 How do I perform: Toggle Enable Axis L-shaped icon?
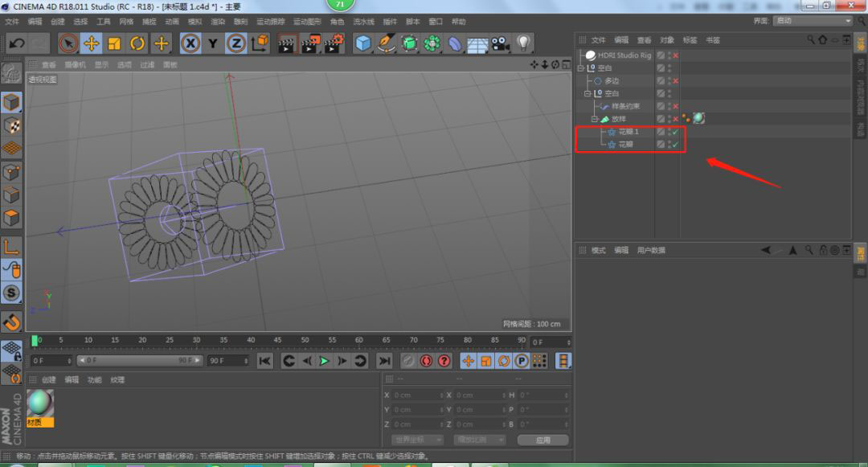[11, 247]
